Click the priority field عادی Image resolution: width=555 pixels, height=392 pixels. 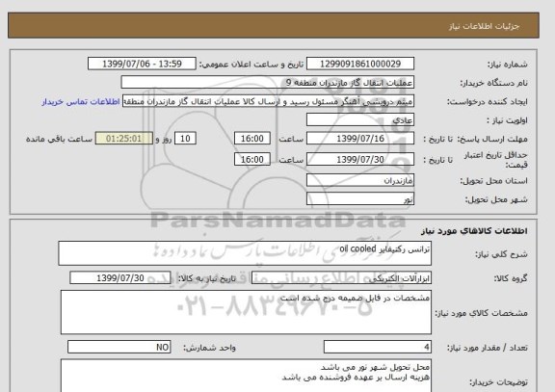click(360, 119)
